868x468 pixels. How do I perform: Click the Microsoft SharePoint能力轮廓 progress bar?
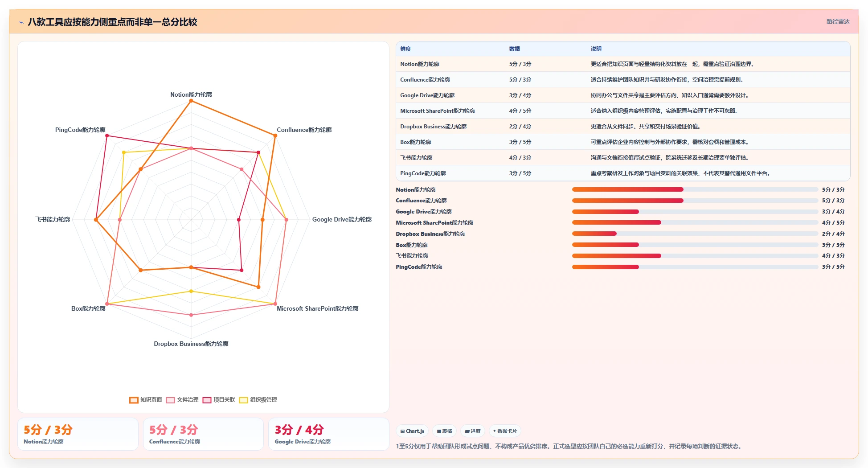tap(695, 222)
